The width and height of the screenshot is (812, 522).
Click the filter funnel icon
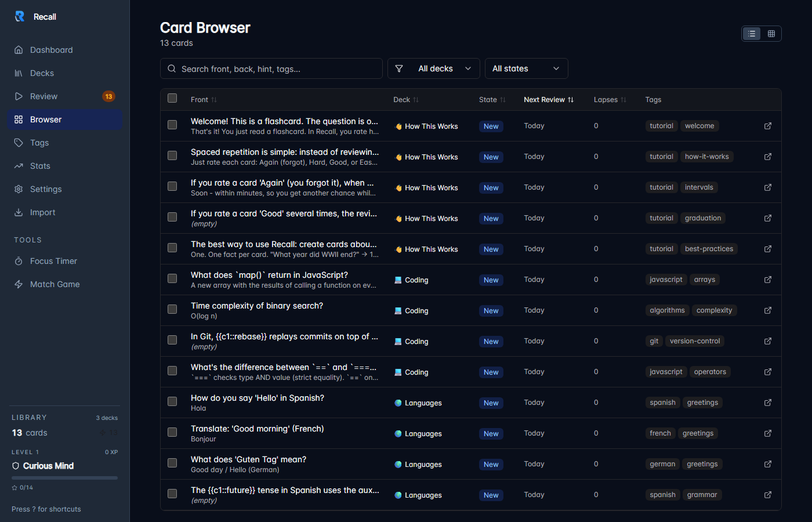pos(399,68)
